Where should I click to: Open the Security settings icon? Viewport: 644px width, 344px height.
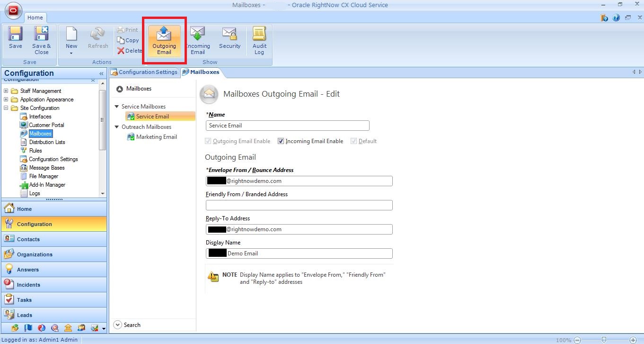(x=229, y=38)
